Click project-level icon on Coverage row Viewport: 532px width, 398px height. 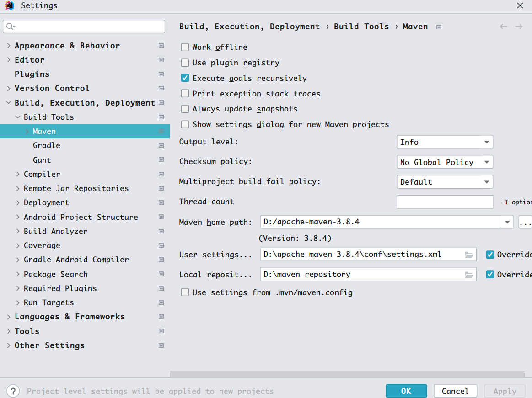click(161, 245)
